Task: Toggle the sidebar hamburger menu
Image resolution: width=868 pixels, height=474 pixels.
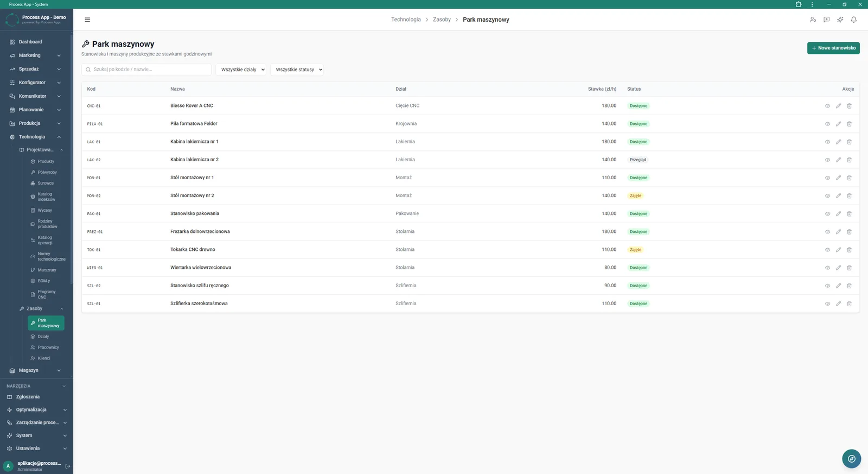Action: click(87, 20)
